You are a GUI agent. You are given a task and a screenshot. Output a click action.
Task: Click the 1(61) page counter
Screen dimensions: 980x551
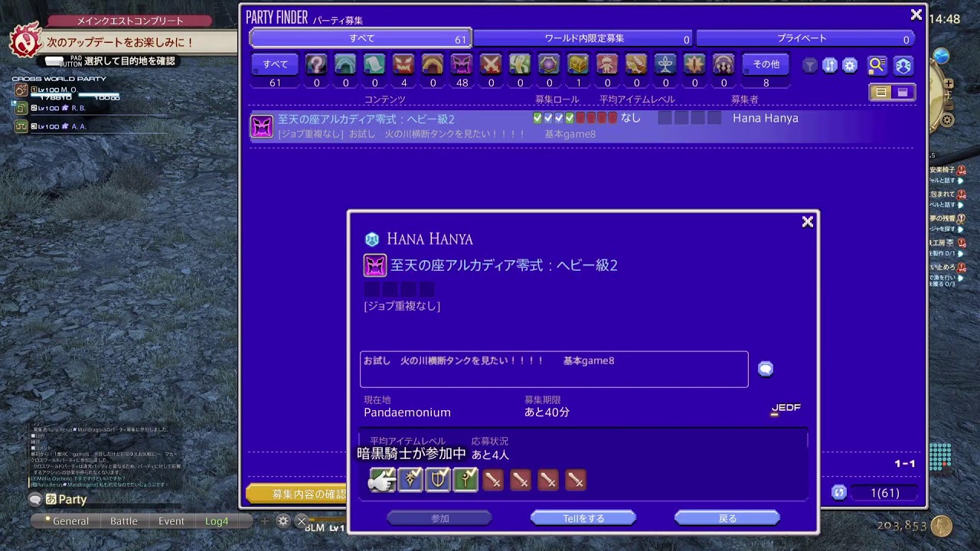(x=884, y=493)
